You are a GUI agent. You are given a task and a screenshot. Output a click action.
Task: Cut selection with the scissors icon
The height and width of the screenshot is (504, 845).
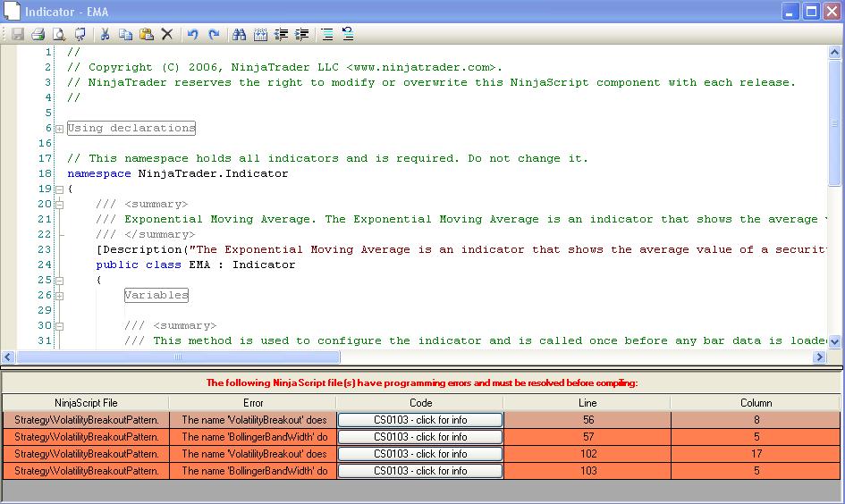pyautogui.click(x=106, y=35)
